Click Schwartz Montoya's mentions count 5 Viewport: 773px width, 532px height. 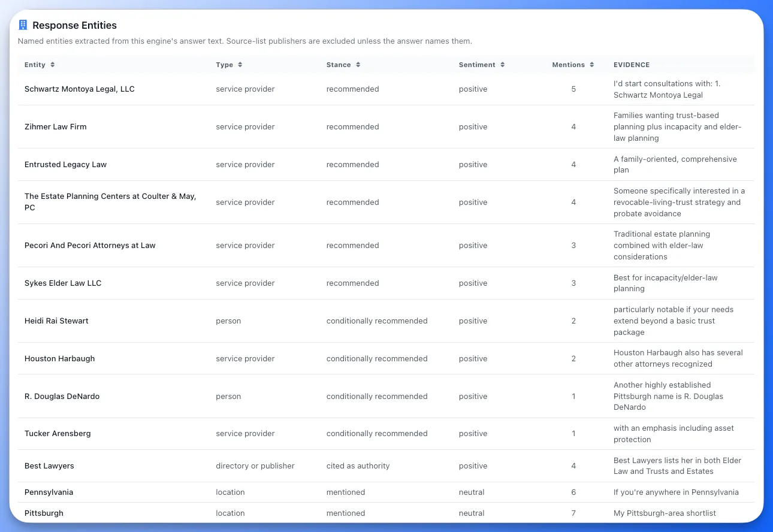point(573,89)
